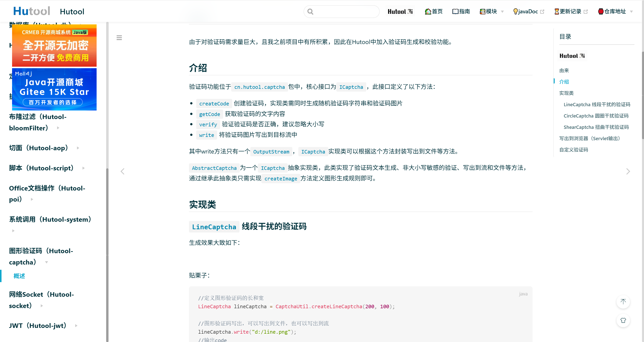
Task: Expand the 切面 (Hutool-aop) section
Action: point(38,148)
